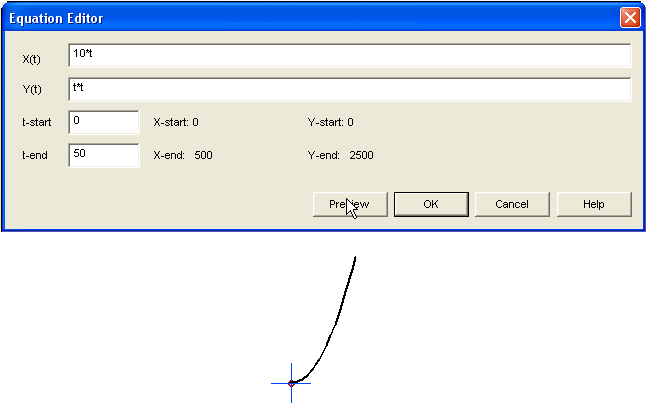Close the Equation Editor window

click(630, 18)
